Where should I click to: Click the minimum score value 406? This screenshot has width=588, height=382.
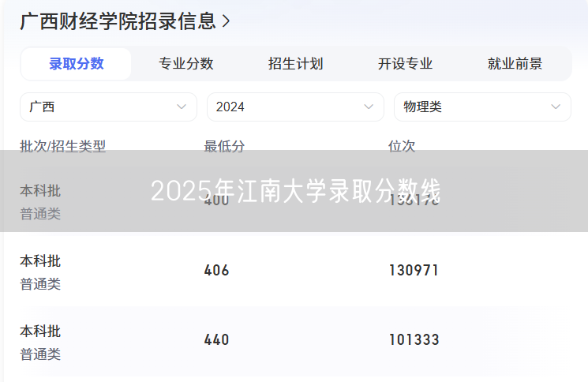[x=216, y=271]
